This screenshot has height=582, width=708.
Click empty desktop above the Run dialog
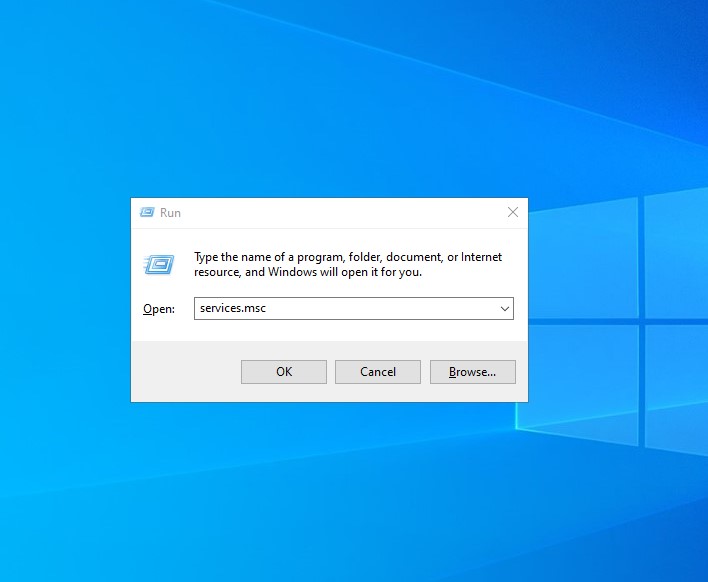point(330,100)
